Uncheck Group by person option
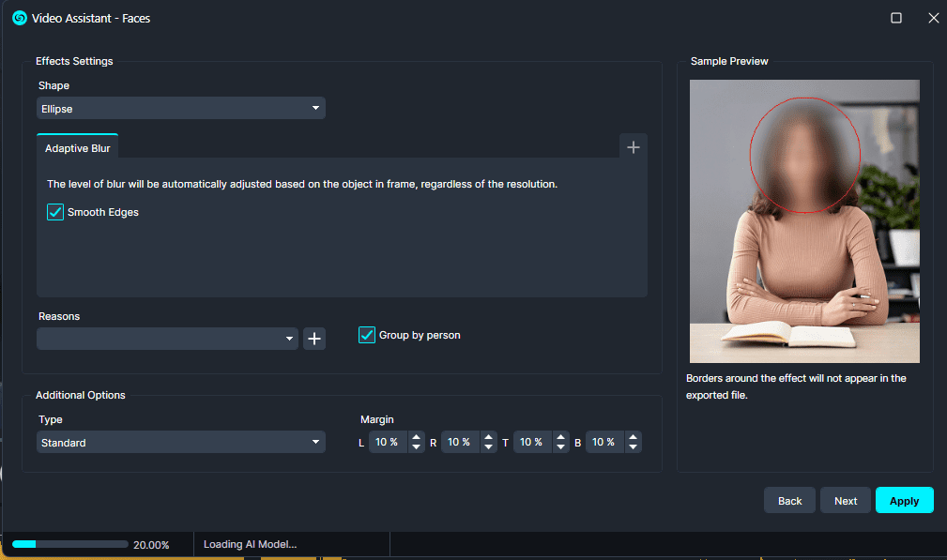The width and height of the screenshot is (947, 560). pyautogui.click(x=367, y=335)
